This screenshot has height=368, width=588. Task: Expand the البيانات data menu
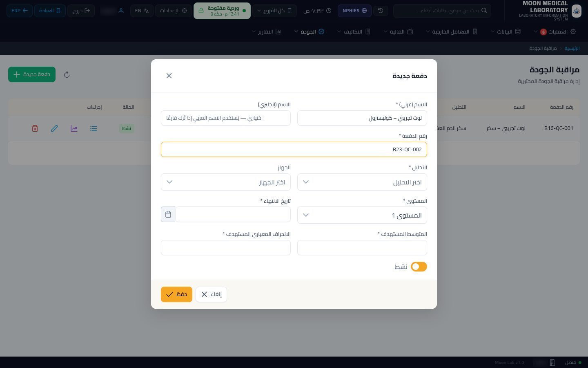tap(506, 31)
